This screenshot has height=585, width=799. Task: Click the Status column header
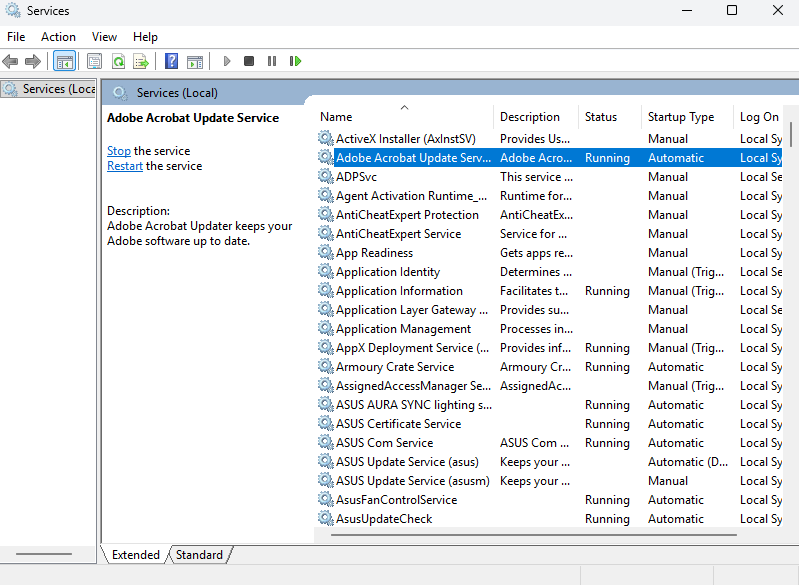click(601, 117)
